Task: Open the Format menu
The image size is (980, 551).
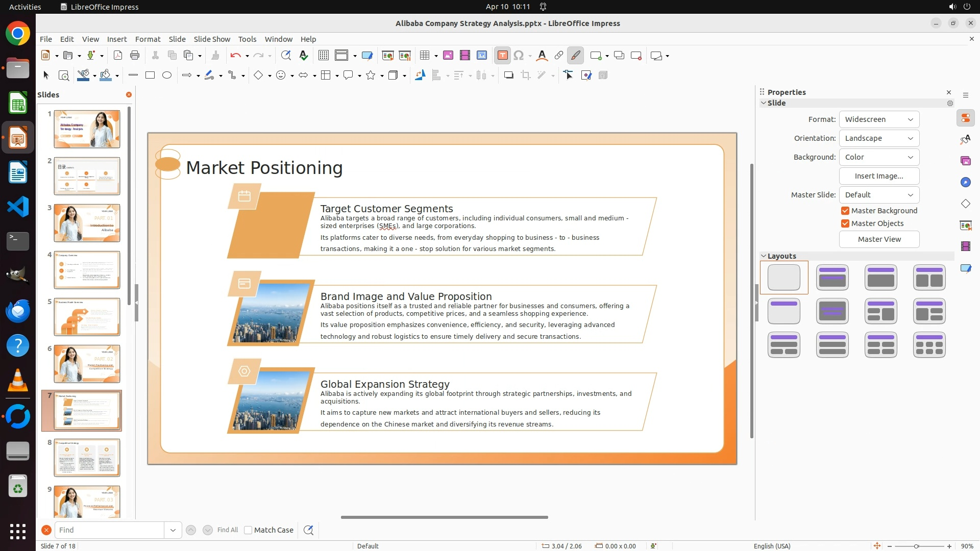Action: 148,39
